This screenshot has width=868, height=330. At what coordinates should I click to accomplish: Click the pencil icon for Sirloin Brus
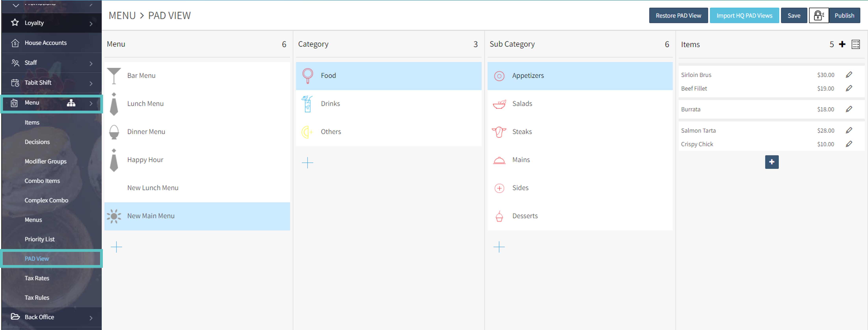pos(849,75)
